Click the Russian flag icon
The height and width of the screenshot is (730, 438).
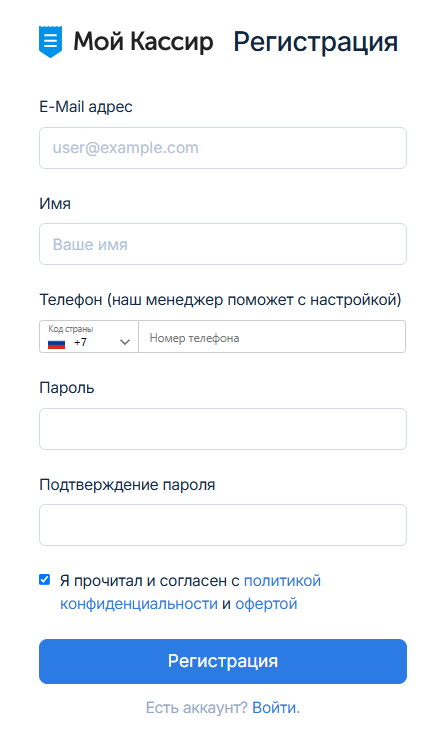(x=56, y=344)
